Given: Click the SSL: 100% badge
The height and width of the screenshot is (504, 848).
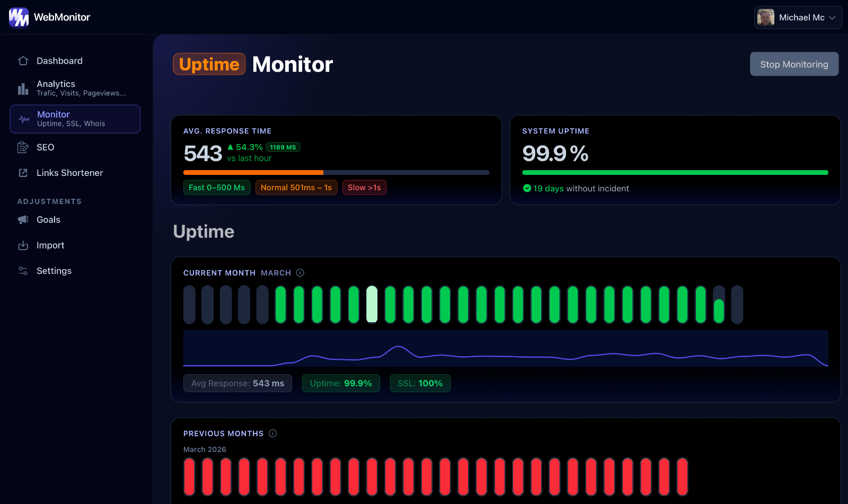Looking at the screenshot, I should pos(420,383).
